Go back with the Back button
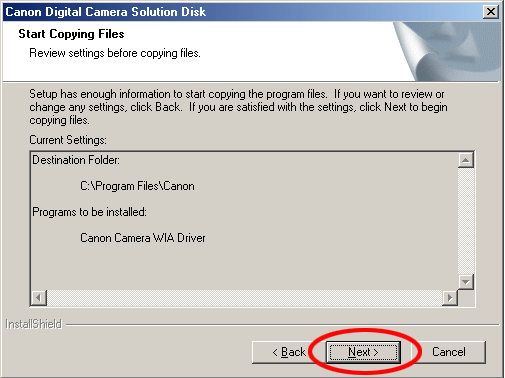The height and width of the screenshot is (378, 505). (289, 352)
